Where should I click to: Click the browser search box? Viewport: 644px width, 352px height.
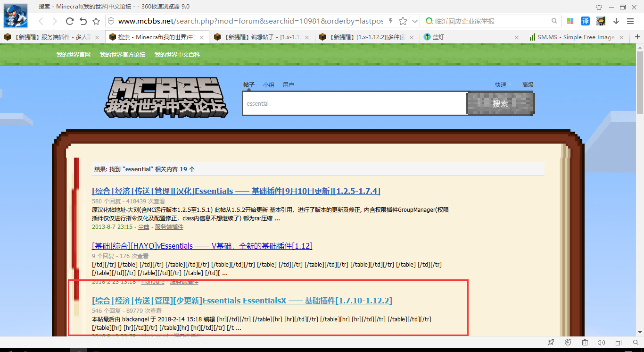pos(490,21)
